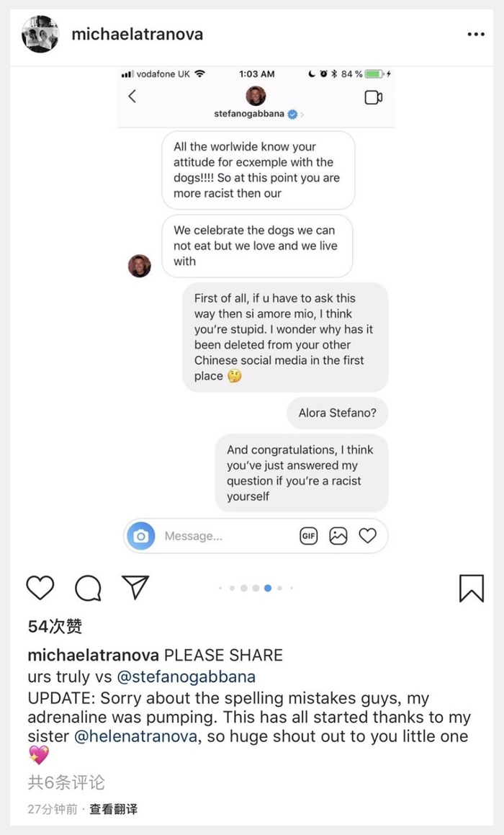504x835 pixels.
Task: View all 6 comments
Action: pos(66,782)
